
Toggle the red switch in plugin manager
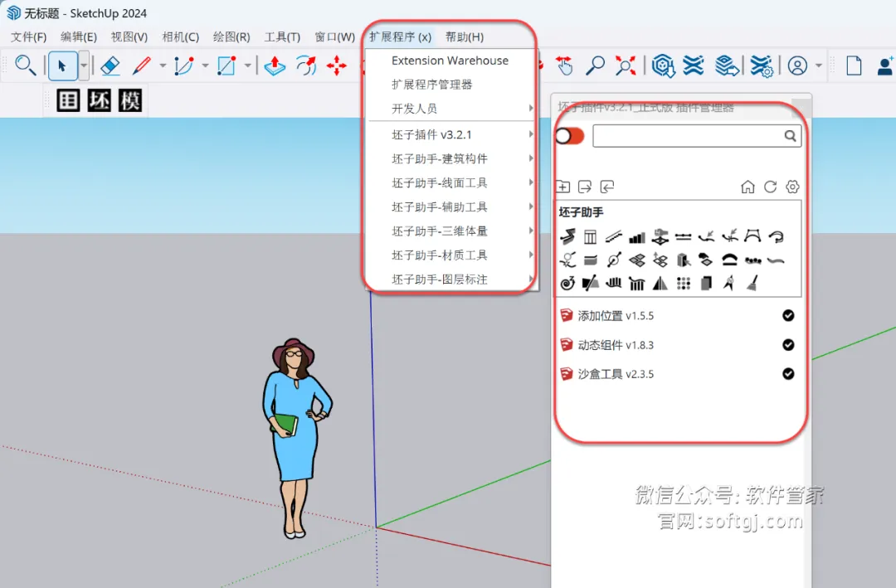pos(570,136)
